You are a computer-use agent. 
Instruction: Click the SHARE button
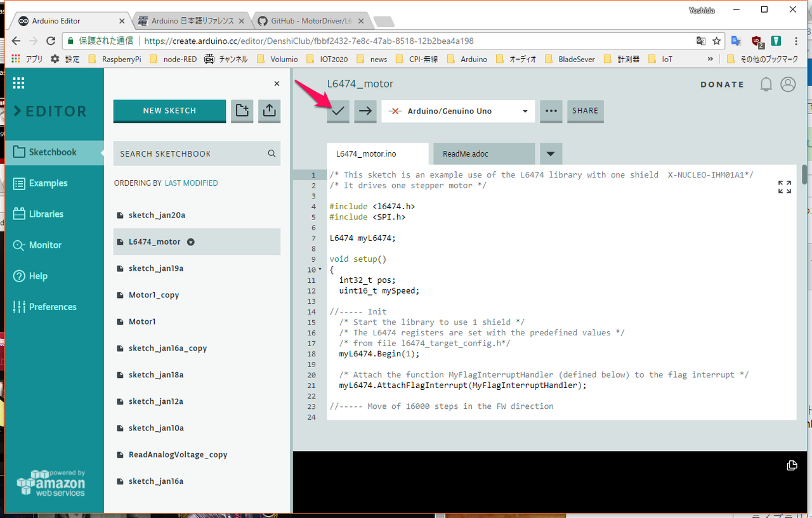coord(585,111)
